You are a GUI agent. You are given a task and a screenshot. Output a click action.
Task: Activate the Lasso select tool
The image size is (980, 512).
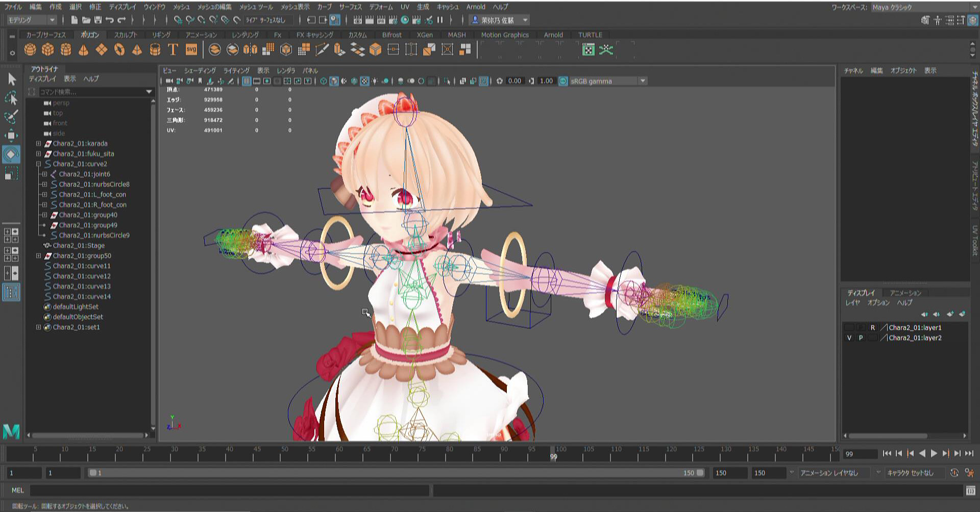11,98
